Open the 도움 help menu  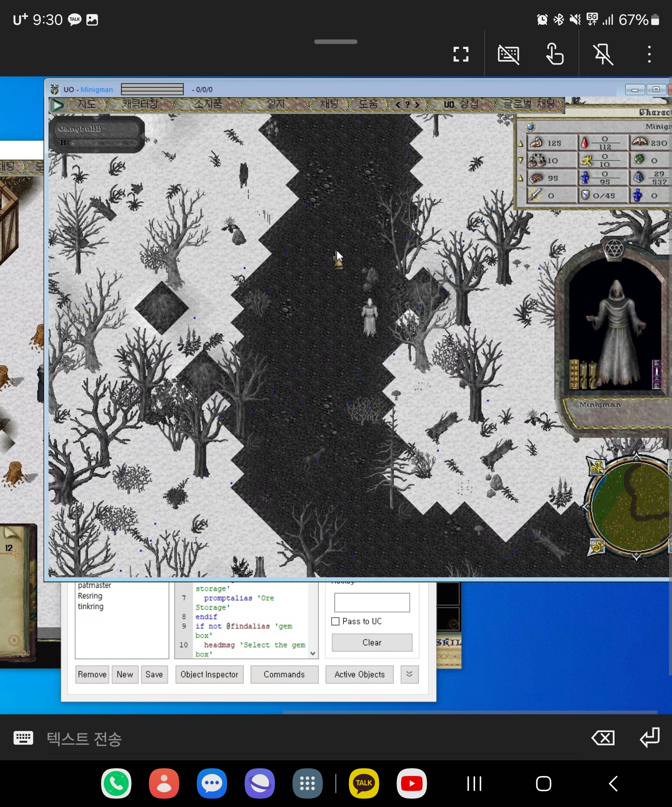pos(368,104)
